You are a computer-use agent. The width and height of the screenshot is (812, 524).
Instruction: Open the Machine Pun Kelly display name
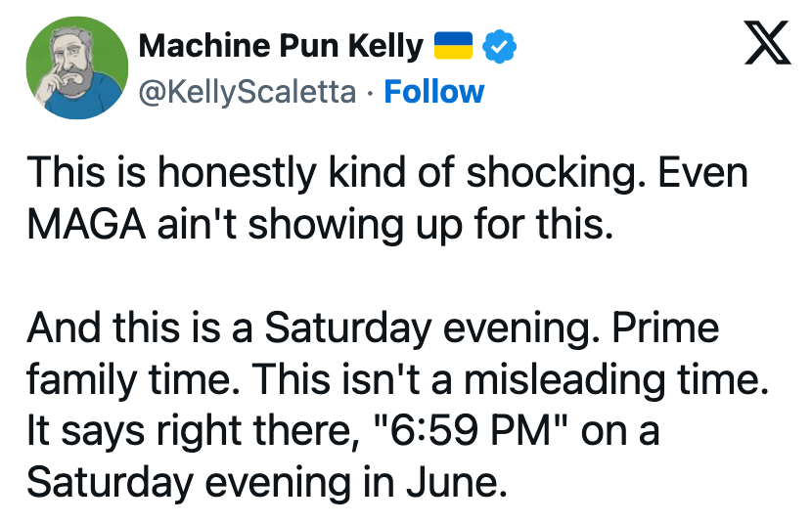[x=281, y=46]
